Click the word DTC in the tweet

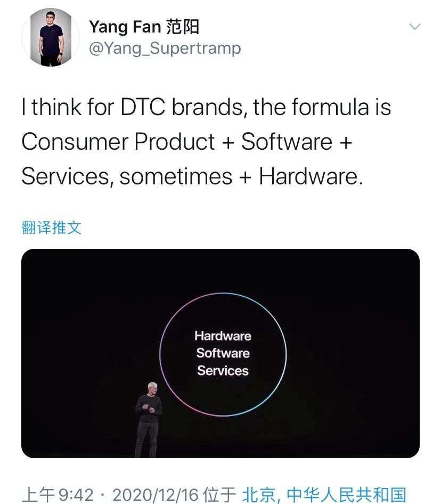[143, 107]
